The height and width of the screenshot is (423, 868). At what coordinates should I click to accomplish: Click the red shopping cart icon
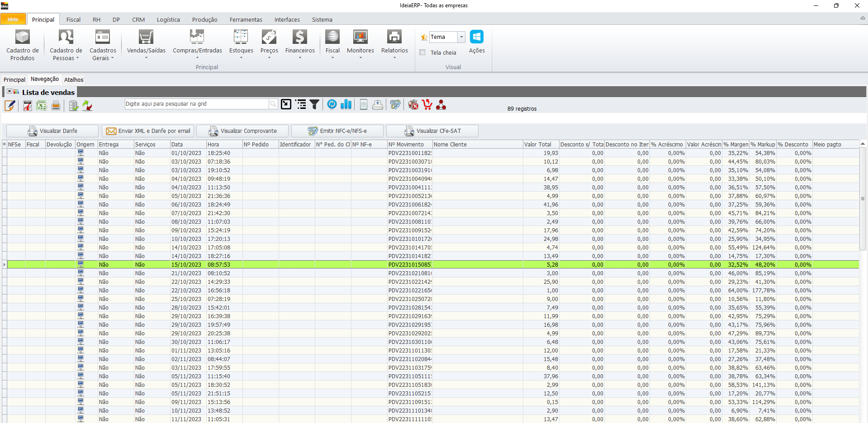pyautogui.click(x=427, y=104)
